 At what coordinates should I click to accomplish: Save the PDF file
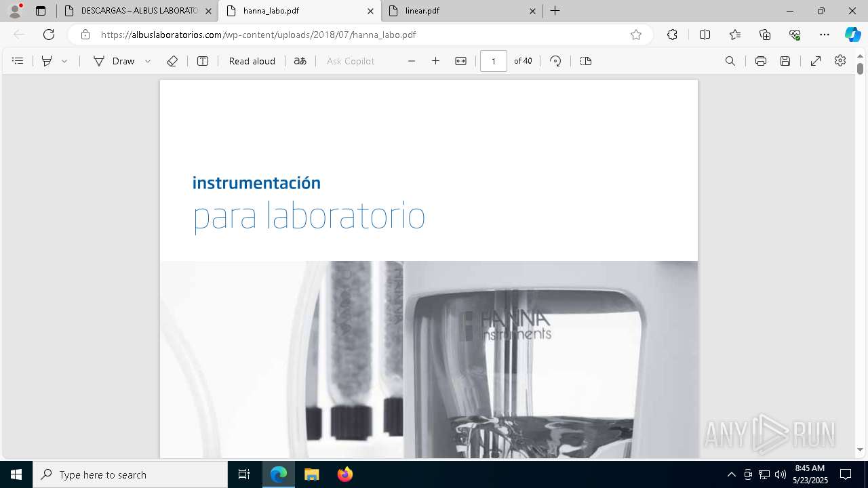tap(785, 61)
